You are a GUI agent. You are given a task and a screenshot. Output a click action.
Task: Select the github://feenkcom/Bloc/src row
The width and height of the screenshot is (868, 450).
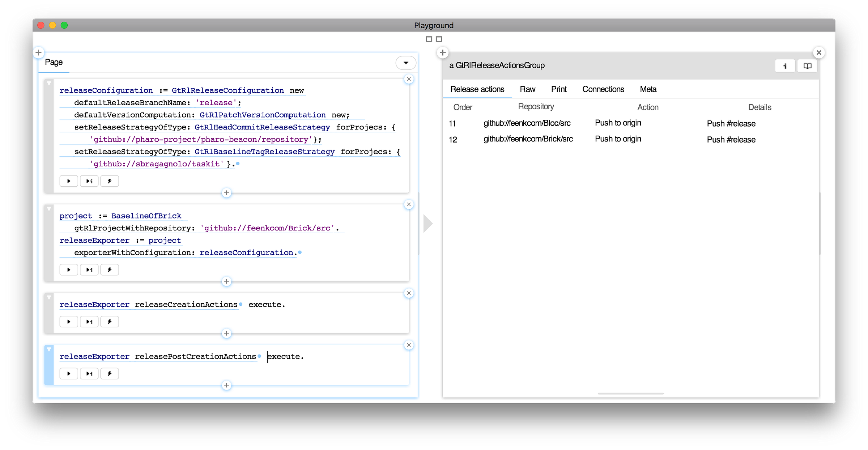(x=527, y=123)
